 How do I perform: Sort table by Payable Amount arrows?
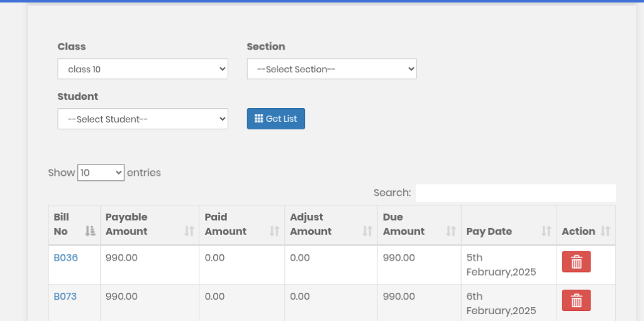tap(189, 231)
